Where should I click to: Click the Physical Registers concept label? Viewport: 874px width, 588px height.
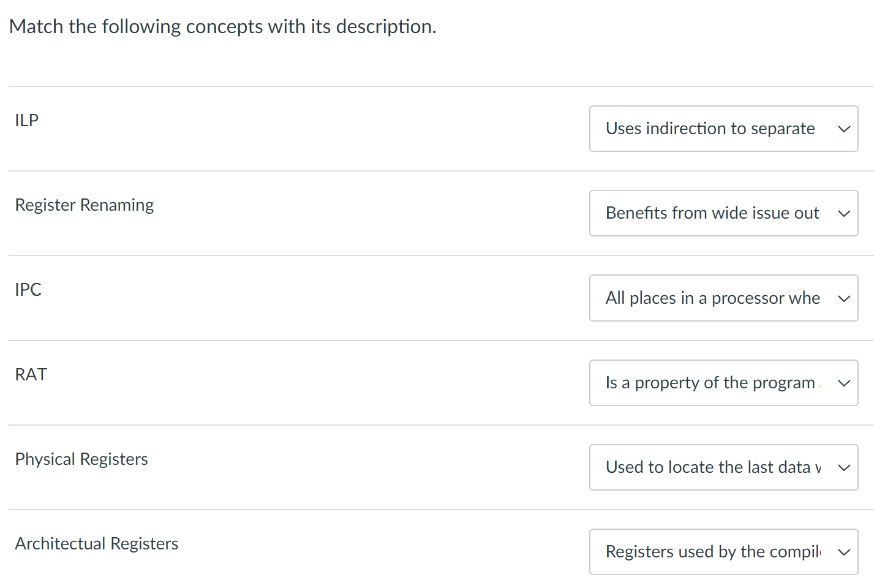point(81,459)
